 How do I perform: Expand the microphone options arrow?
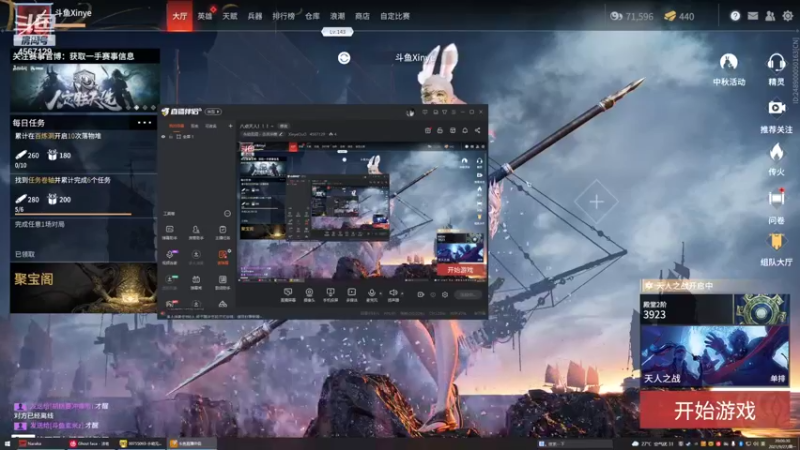(x=381, y=293)
